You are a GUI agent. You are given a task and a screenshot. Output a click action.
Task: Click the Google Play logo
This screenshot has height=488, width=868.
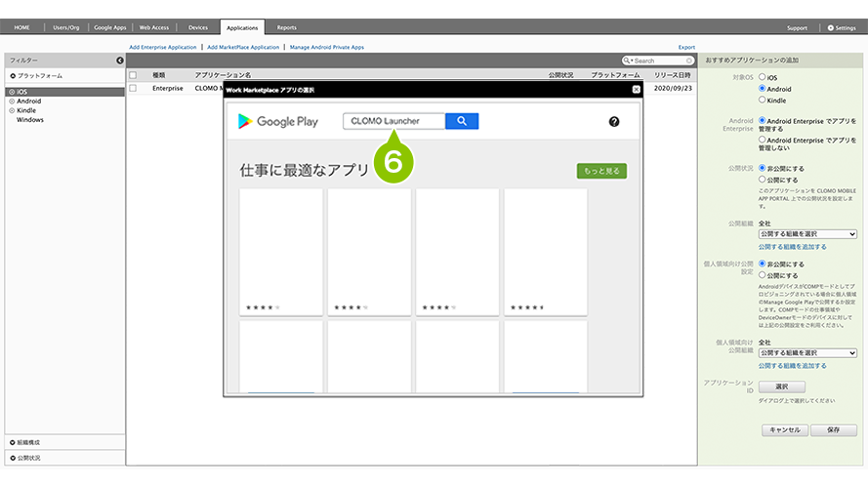click(278, 122)
